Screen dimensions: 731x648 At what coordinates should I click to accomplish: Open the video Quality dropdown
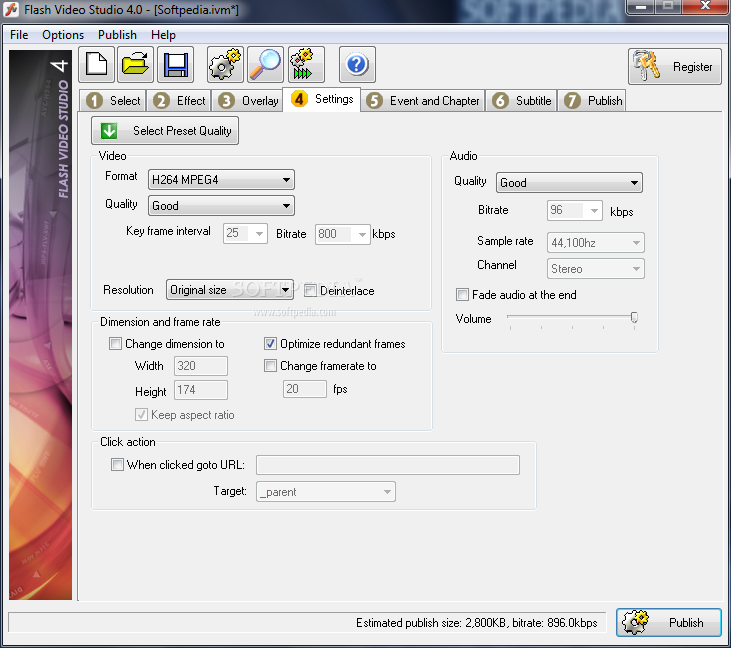pyautogui.click(x=221, y=206)
